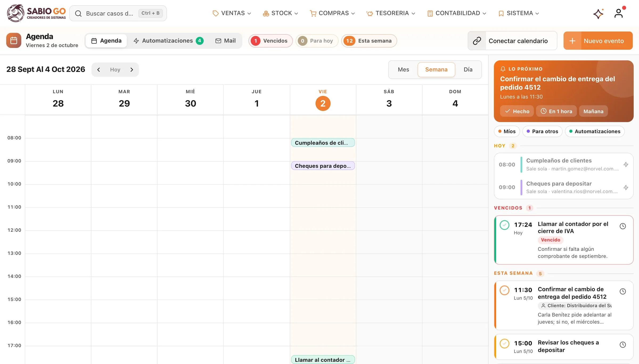Snooze next event En 1 hora
The image size is (639, 364).
click(556, 111)
